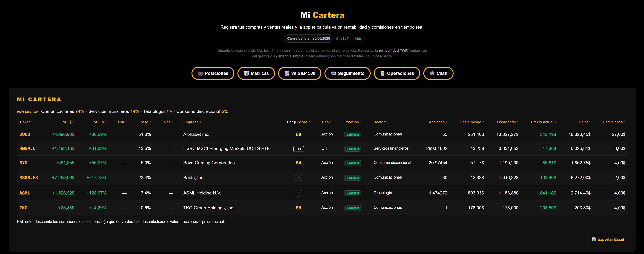This screenshot has height=254, width=644.
Task: Sort by Acciones column header
Action: (x=438, y=122)
